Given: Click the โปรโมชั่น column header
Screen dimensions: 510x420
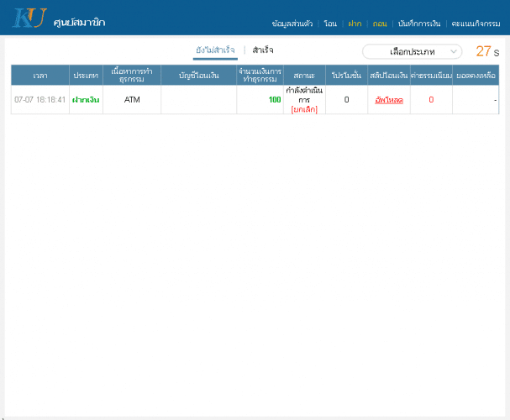Looking at the screenshot, I should [x=346, y=76].
